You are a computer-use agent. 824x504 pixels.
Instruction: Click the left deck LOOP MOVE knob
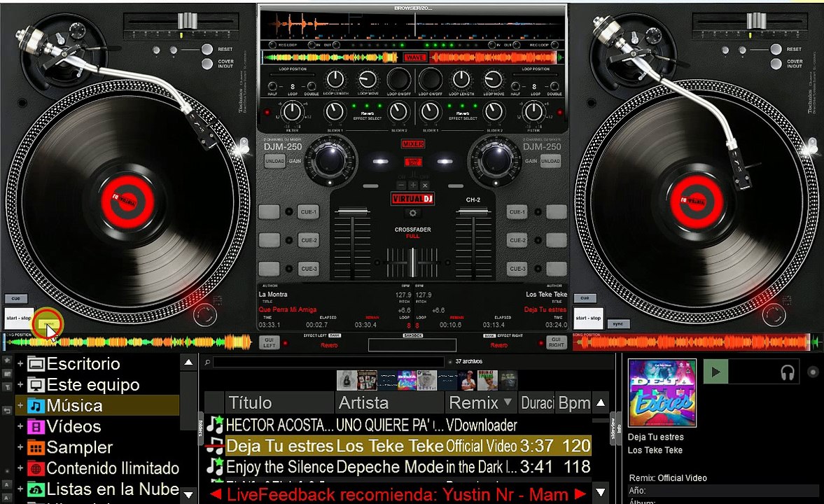coord(368,80)
